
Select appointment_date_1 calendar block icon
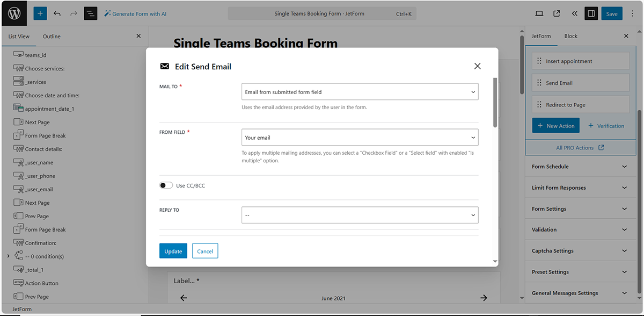(x=18, y=109)
